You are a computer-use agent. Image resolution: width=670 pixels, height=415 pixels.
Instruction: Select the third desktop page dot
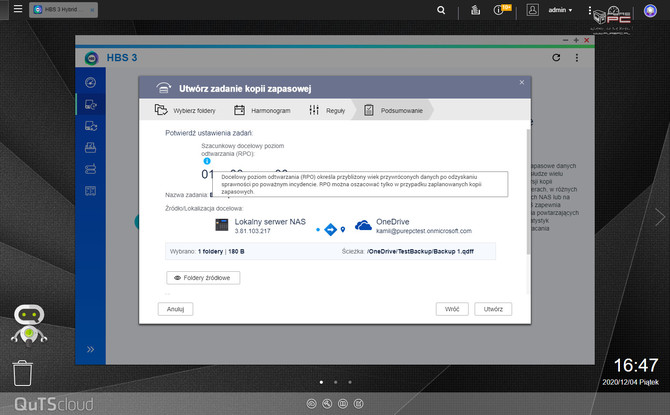(350, 382)
